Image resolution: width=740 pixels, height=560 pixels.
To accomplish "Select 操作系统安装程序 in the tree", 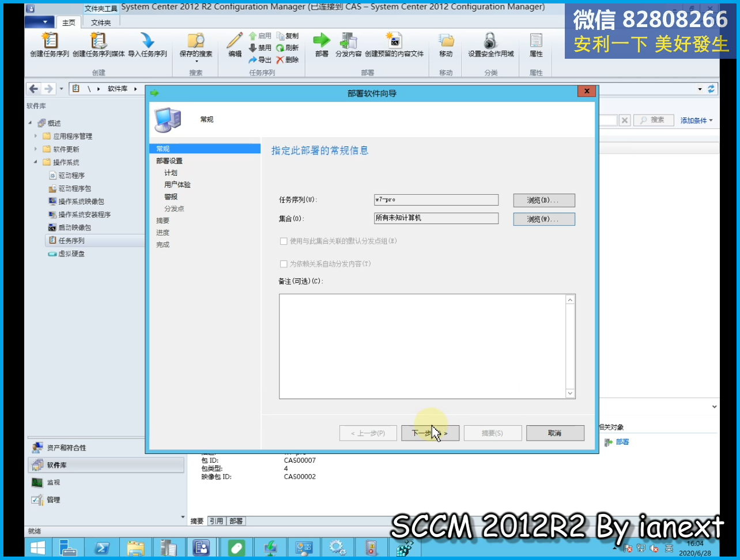I will point(80,214).
